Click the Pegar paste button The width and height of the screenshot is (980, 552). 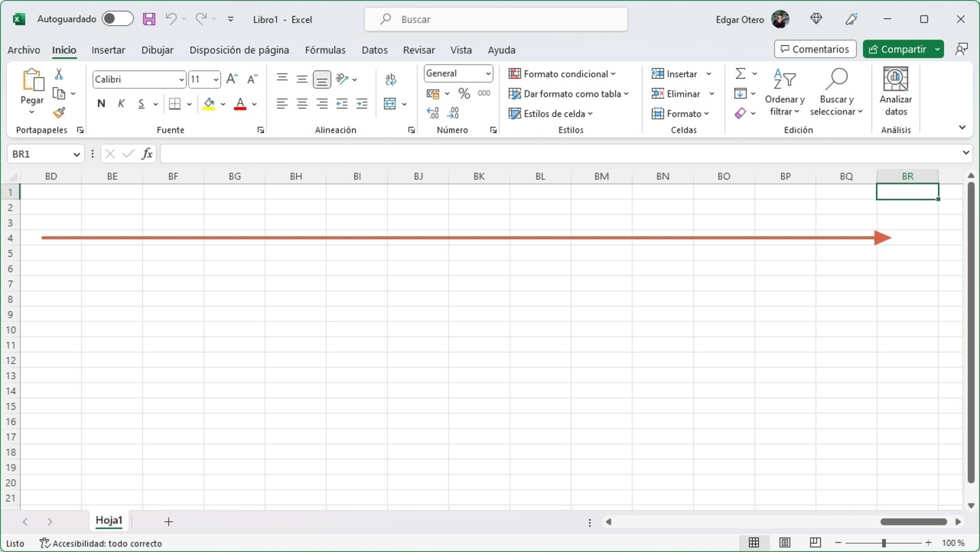[x=31, y=91]
